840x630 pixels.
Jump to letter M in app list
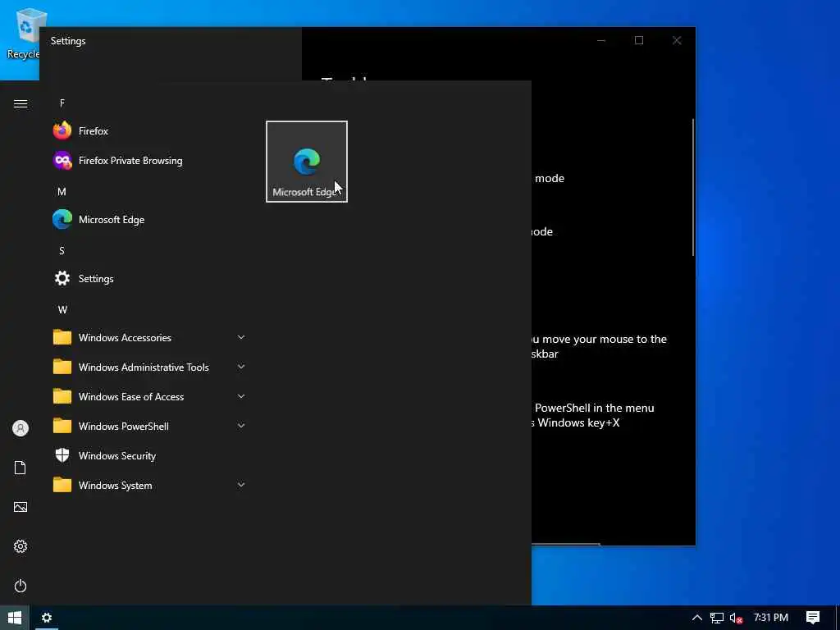pyautogui.click(x=62, y=192)
